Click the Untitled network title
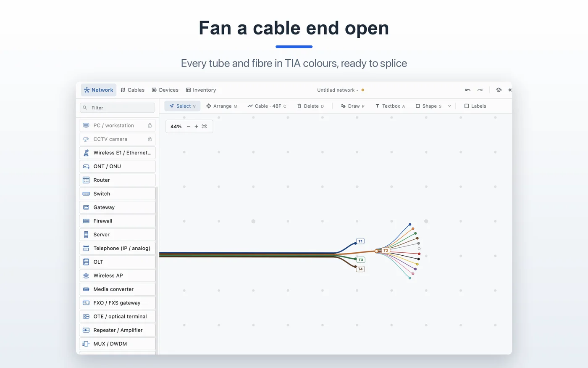Screen dimensions: 588x368 (x=336, y=90)
